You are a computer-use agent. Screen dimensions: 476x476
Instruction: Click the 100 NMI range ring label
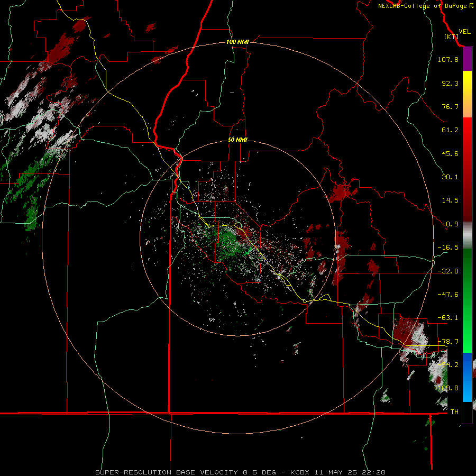click(237, 42)
